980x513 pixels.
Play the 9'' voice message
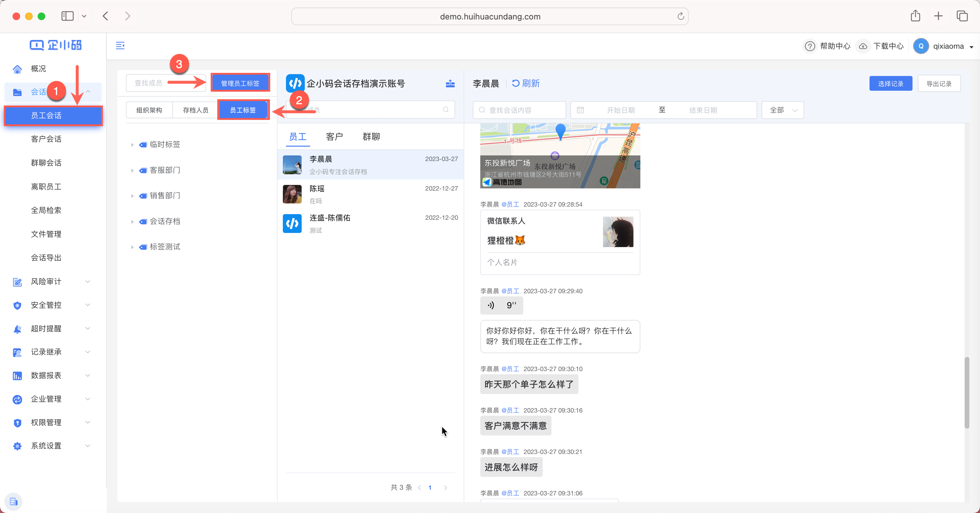tap(501, 305)
